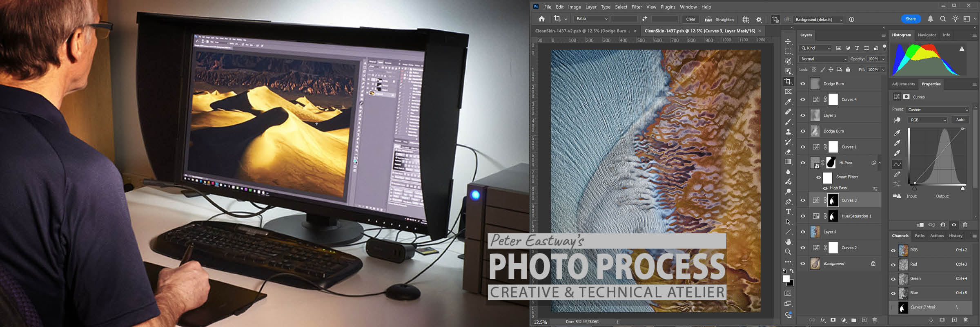Delete the selected layer with trash icon
The image size is (980, 327).
875,320
